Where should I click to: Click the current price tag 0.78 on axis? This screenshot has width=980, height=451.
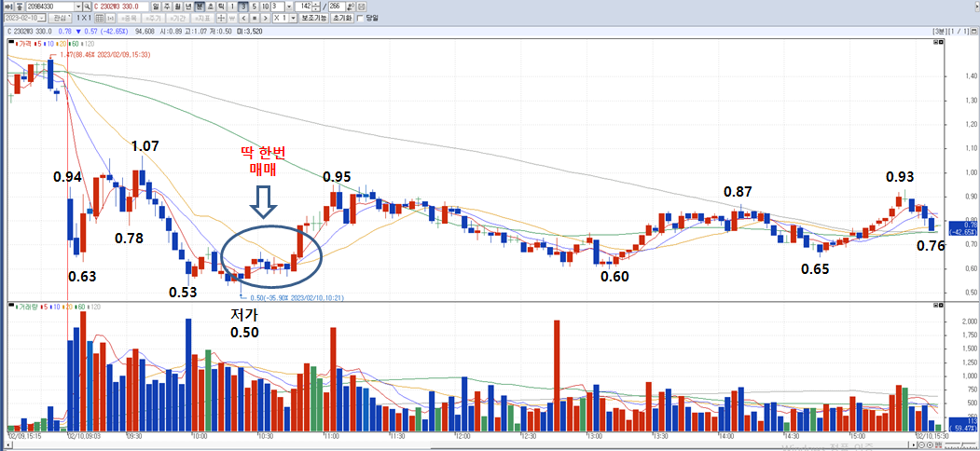[963, 226]
